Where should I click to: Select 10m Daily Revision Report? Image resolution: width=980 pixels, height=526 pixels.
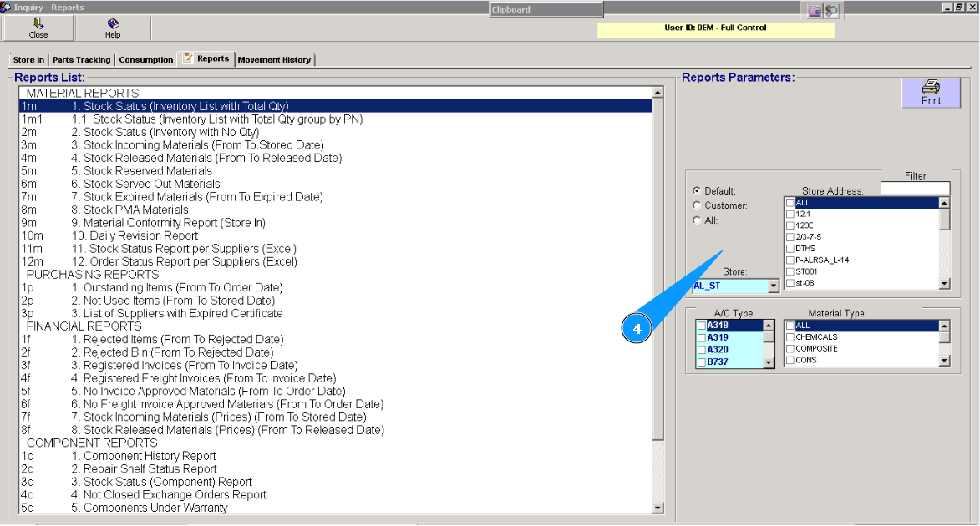[x=336, y=236]
